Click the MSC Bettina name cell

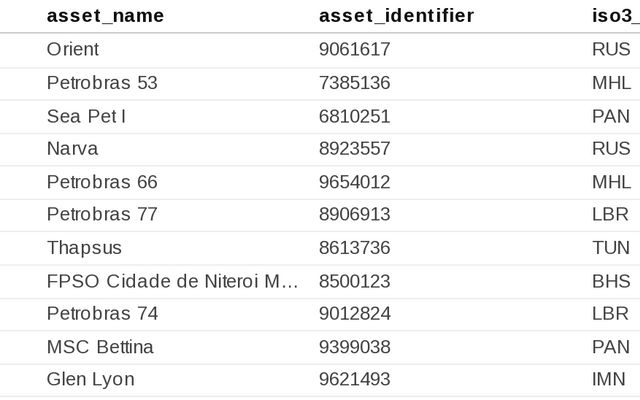(x=100, y=347)
